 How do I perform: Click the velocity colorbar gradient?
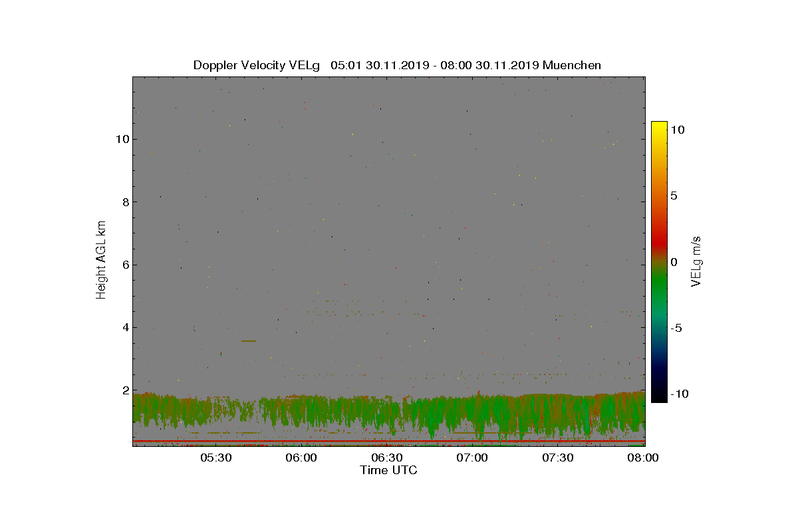coord(659,262)
